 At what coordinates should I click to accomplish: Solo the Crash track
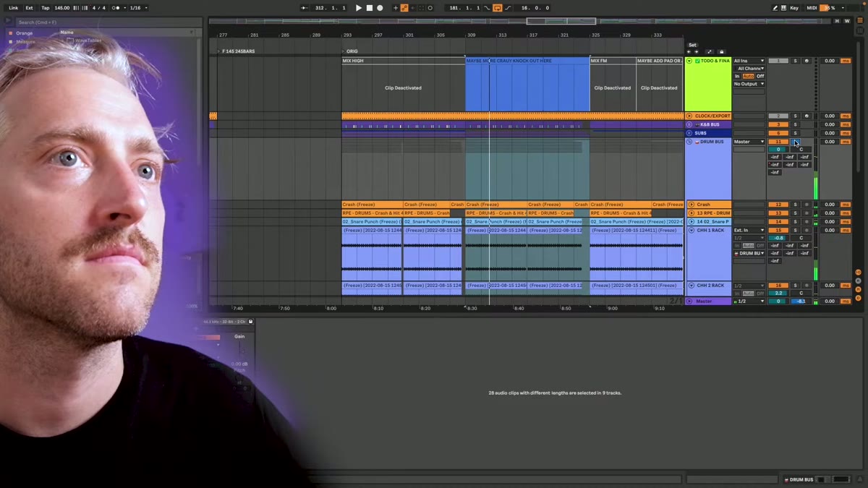795,205
